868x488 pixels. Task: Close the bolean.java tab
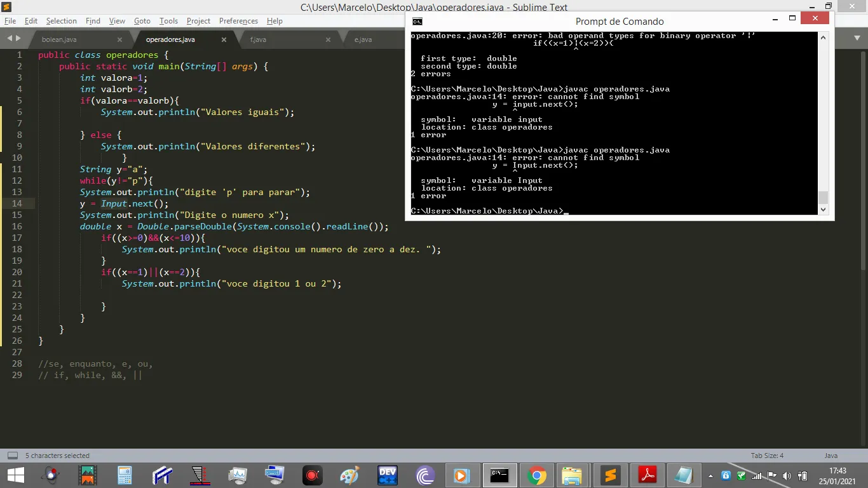click(x=119, y=39)
